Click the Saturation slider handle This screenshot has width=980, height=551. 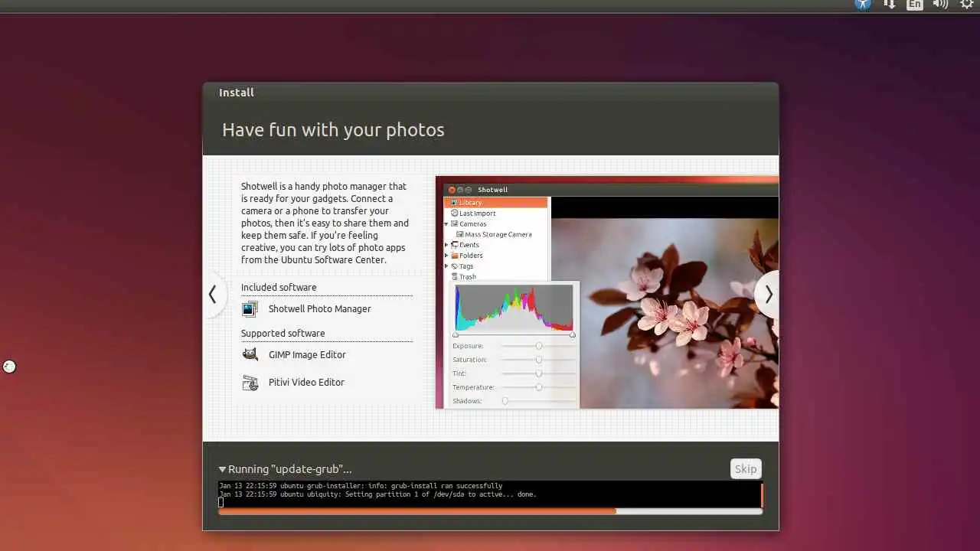click(539, 360)
